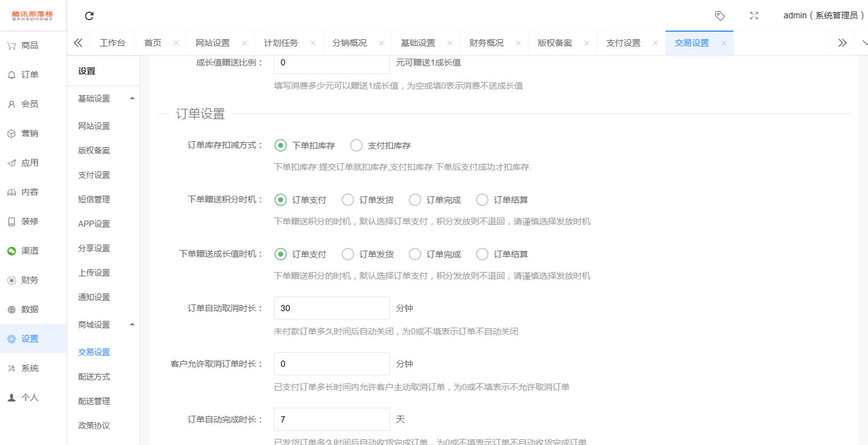Choose 订单结算 for 下单赠送成长值时机

click(x=502, y=254)
